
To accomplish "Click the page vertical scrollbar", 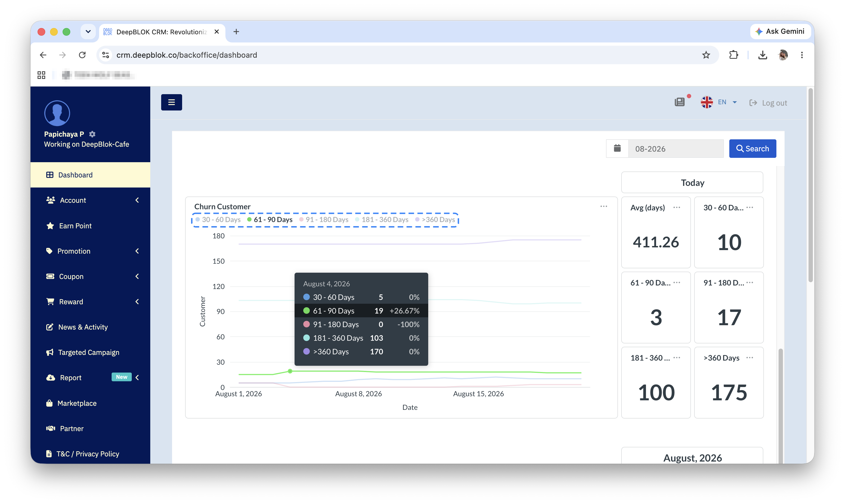I will coord(811,185).
